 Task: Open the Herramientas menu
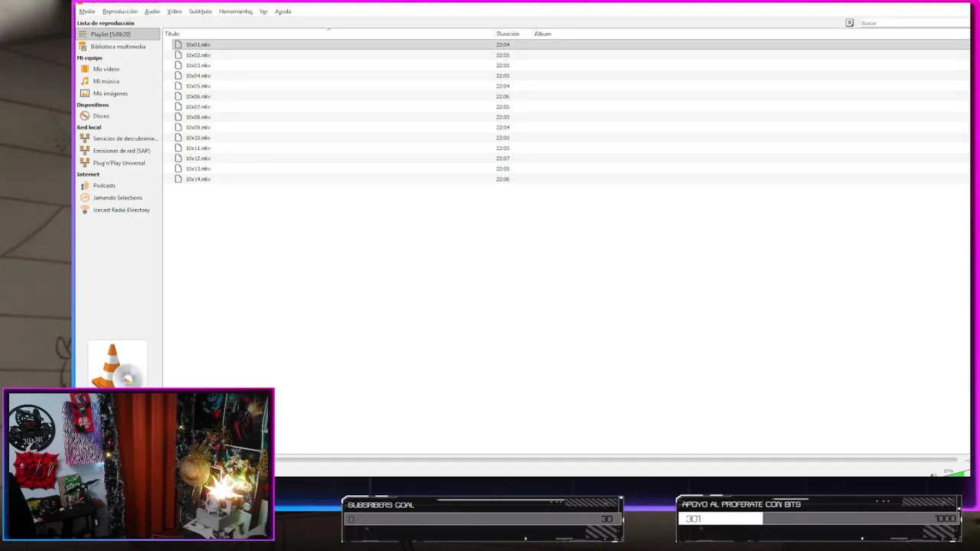(x=236, y=11)
